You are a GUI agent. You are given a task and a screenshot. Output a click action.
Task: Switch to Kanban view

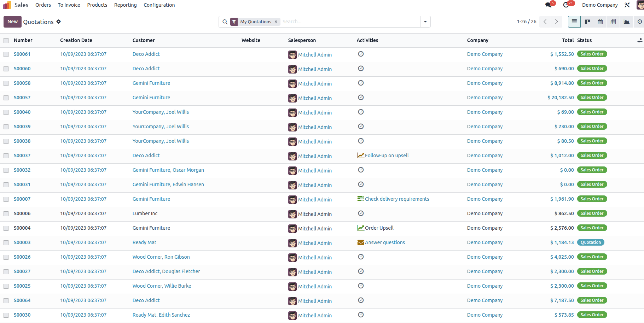[587, 22]
